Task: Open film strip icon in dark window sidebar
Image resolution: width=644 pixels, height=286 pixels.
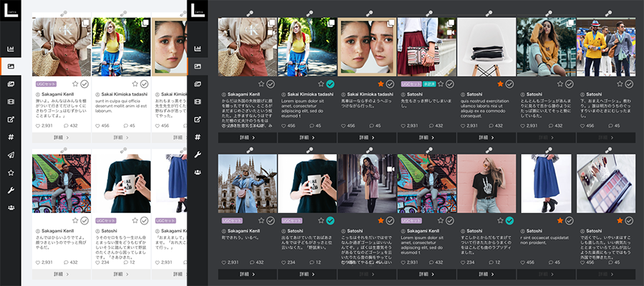Action: coord(197,102)
